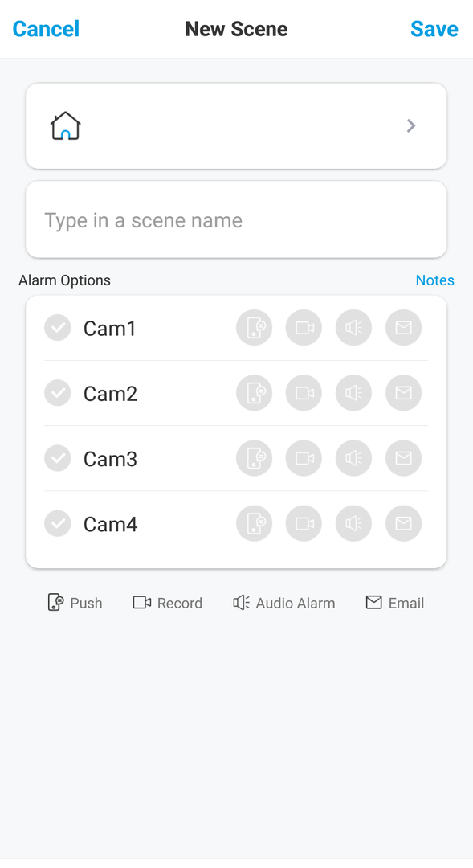
Task: Turn on Record icon for Cam2
Action: [304, 393]
